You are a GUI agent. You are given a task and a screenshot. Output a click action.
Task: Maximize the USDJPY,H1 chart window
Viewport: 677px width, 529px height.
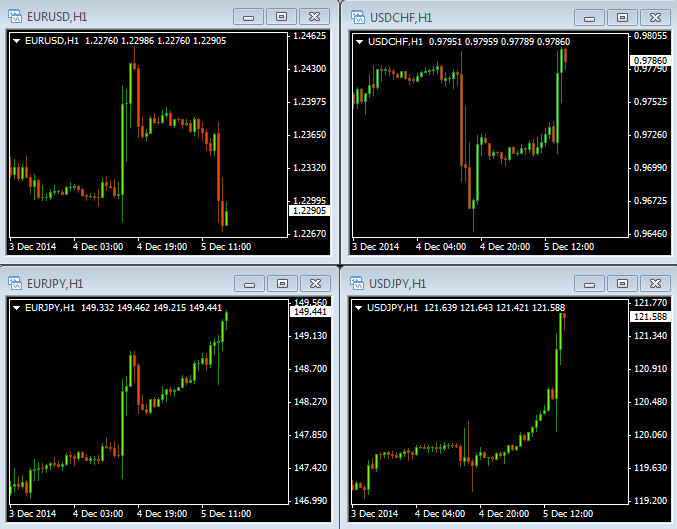tap(622, 284)
